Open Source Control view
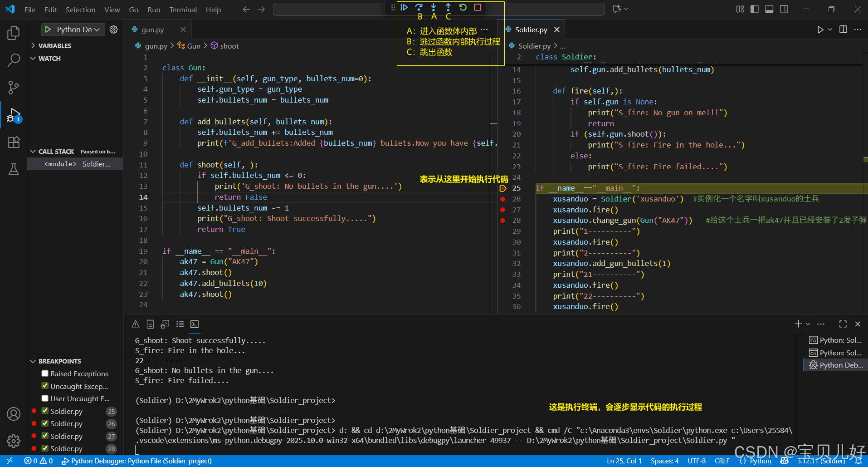The height and width of the screenshot is (467, 868). [14, 87]
